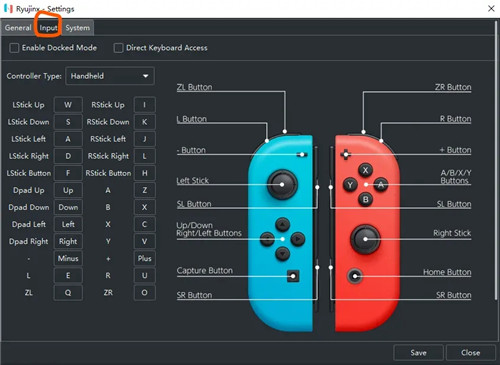Switch to the General tab
The width and height of the screenshot is (500, 365).
[x=18, y=28]
